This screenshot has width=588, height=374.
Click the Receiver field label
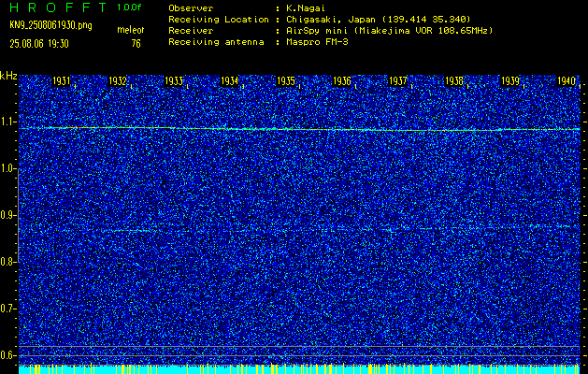(x=191, y=30)
